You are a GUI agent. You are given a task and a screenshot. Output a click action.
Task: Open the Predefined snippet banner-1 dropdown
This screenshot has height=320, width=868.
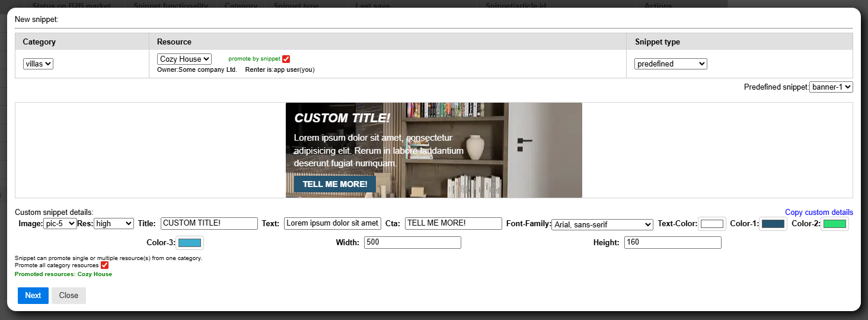[x=831, y=87]
